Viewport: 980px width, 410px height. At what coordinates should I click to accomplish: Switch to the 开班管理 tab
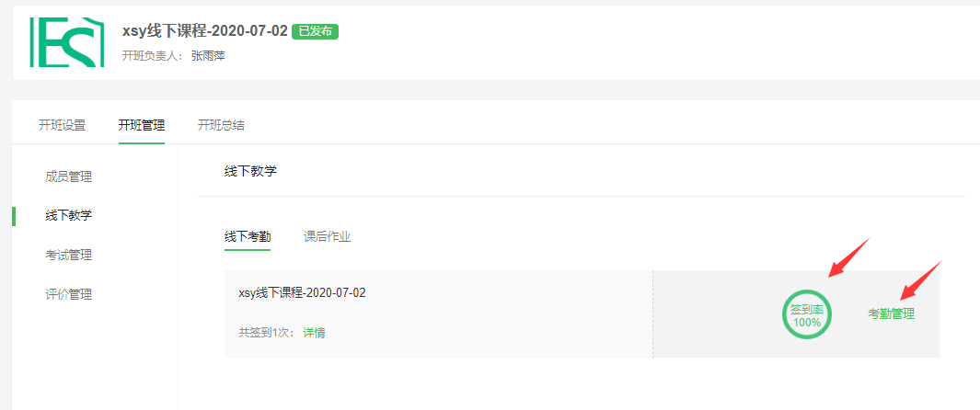[x=142, y=125]
